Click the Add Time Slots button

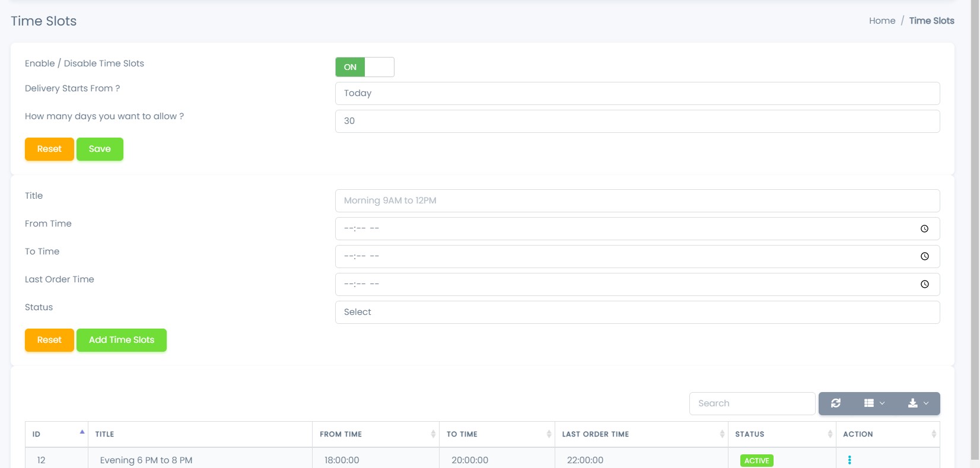pyautogui.click(x=122, y=340)
